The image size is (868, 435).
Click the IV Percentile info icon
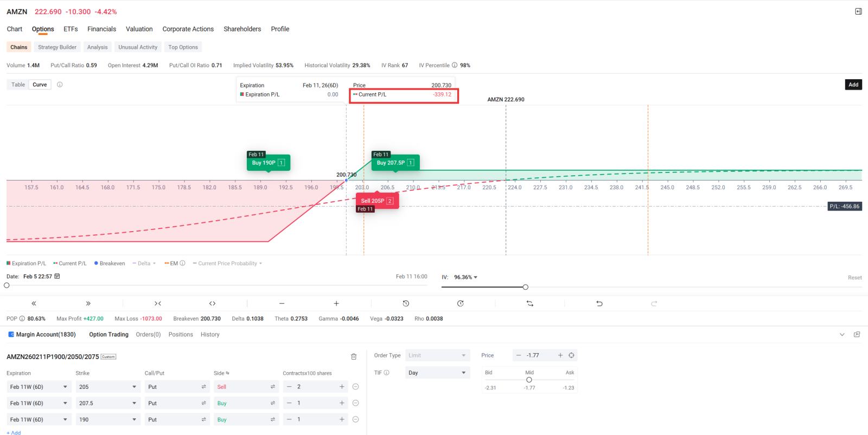[x=455, y=65]
